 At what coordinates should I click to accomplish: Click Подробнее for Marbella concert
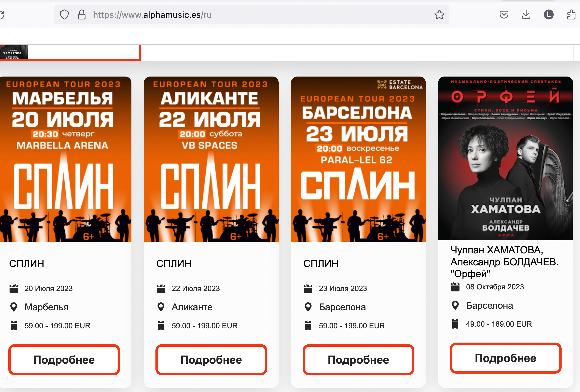click(x=64, y=360)
